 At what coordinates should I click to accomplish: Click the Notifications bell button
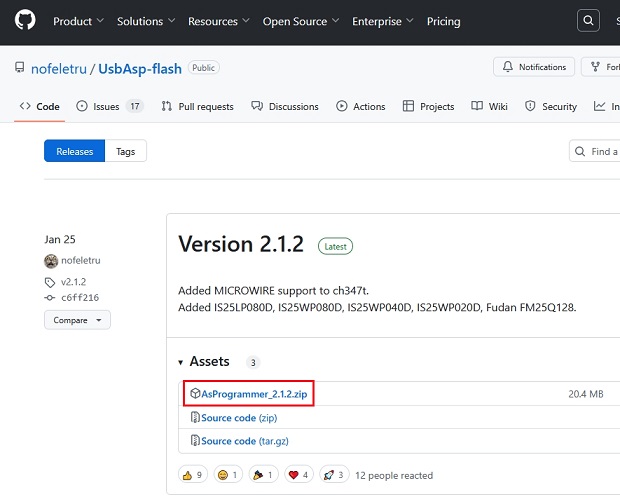(534, 67)
